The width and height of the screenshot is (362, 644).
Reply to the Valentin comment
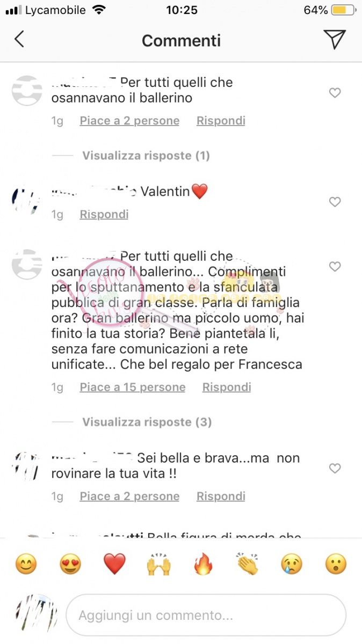point(104,215)
